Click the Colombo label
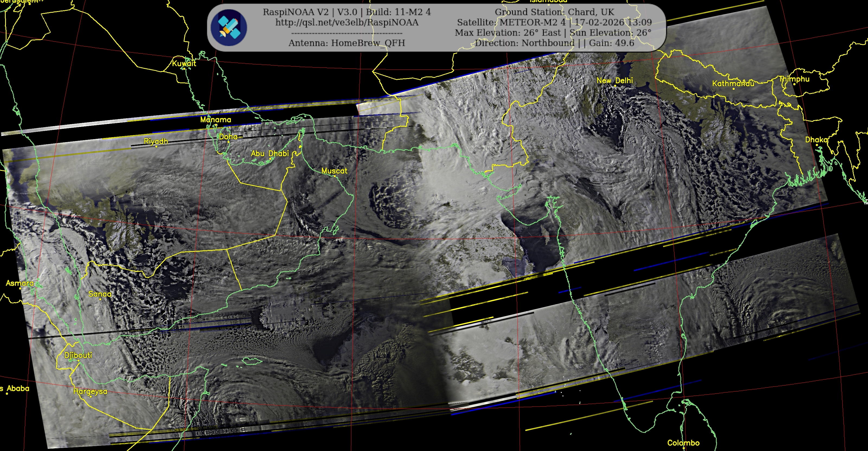Viewport: 868px width, 451px height. 683,443
